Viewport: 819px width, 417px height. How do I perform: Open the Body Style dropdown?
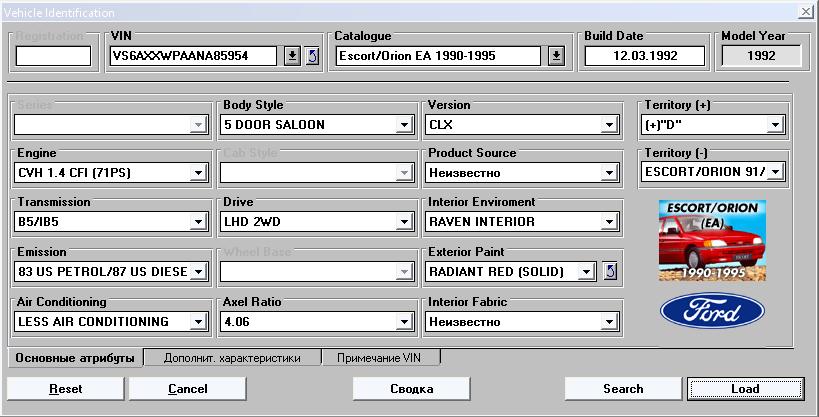click(404, 126)
